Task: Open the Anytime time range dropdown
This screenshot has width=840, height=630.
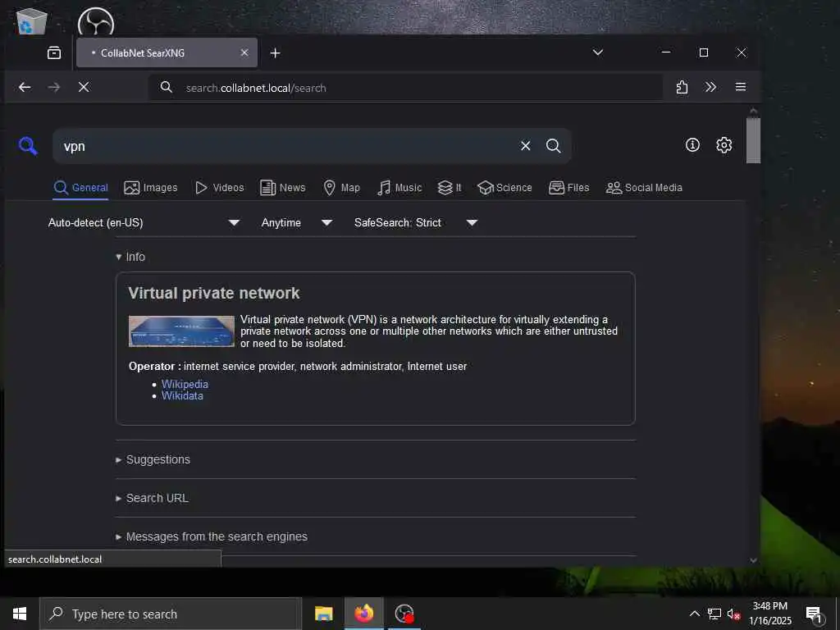Action: (297, 222)
